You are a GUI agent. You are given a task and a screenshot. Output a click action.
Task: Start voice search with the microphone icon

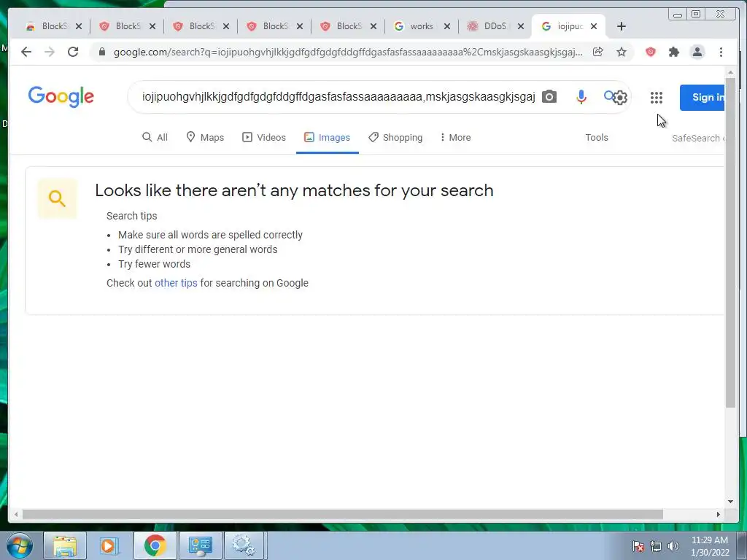(581, 97)
